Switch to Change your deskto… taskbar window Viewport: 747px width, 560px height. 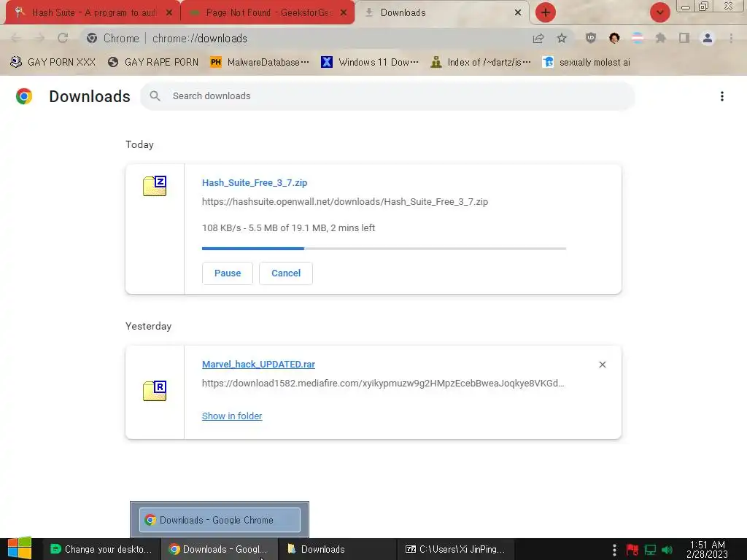pyautogui.click(x=101, y=549)
